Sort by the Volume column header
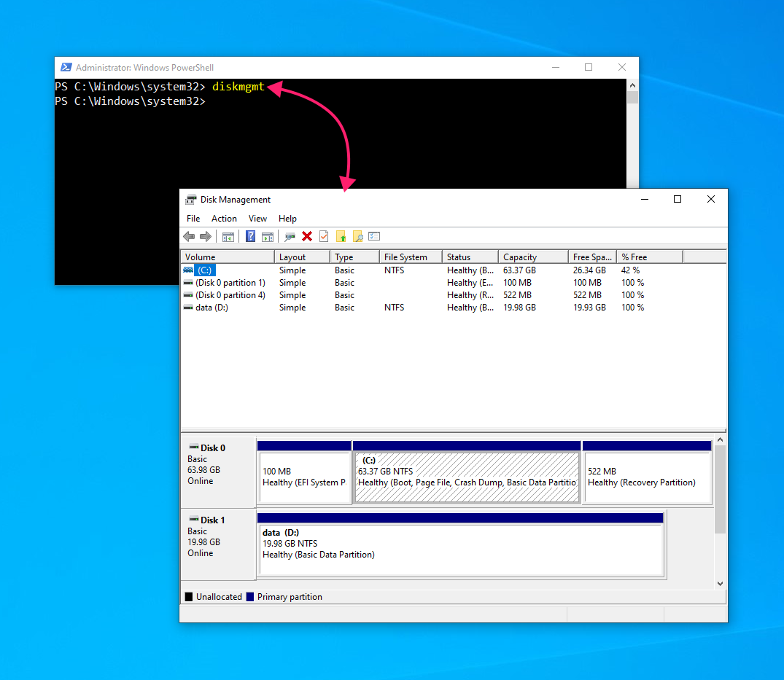This screenshot has height=680, width=784. point(228,257)
